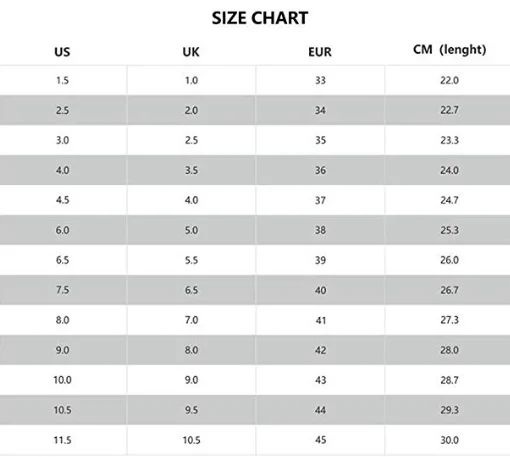Image resolution: width=510 pixels, height=457 pixels.
Task: Click the 30.0 cm length cell
Action: click(449, 440)
